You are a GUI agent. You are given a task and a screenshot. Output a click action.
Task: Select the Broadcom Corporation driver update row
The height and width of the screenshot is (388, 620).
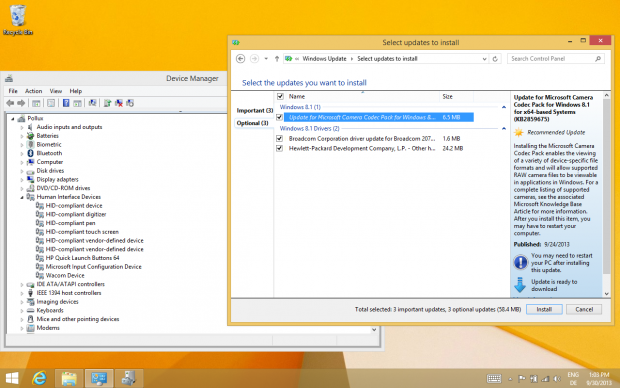[374, 138]
